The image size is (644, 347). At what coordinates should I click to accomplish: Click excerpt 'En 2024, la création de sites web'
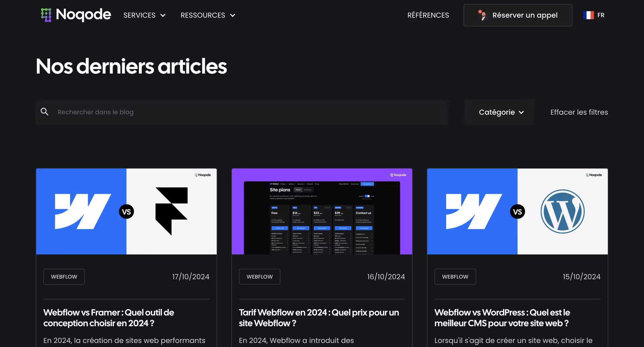coord(124,340)
